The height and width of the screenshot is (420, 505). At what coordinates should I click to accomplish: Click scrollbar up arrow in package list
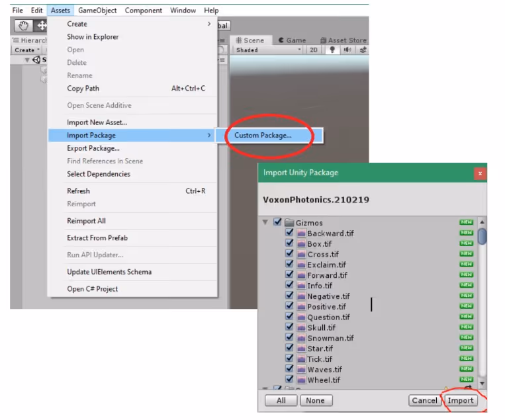point(482,222)
